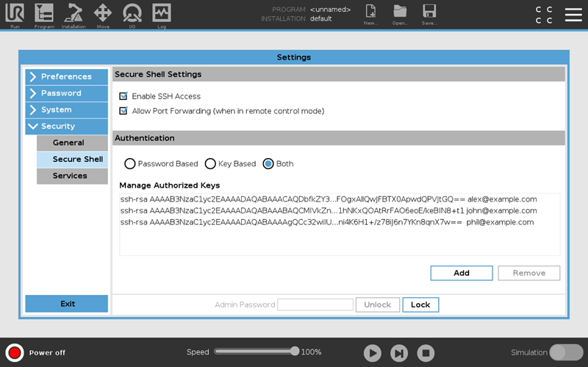Viewport: 588px width, 367px height.
Task: Open the Log tab icon
Action: [x=162, y=13]
